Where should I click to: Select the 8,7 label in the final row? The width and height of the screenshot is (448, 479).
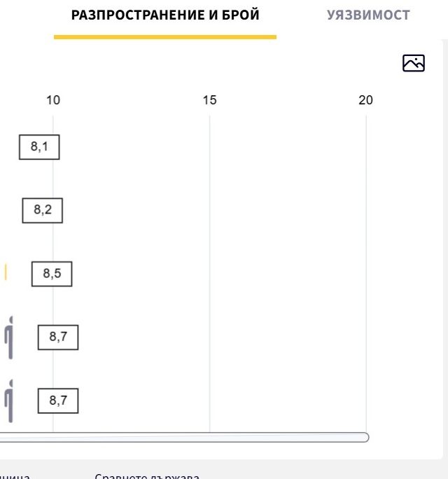pyautogui.click(x=58, y=401)
